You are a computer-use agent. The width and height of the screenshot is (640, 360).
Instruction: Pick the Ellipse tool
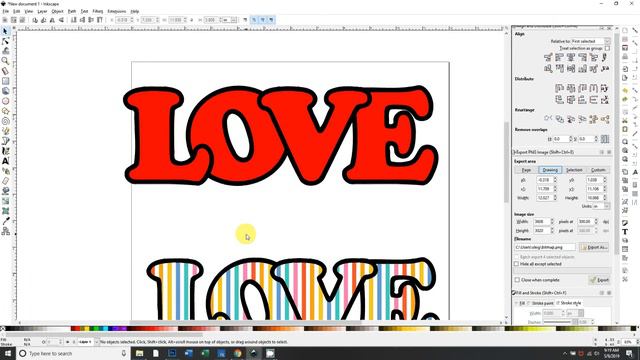pos(5,101)
